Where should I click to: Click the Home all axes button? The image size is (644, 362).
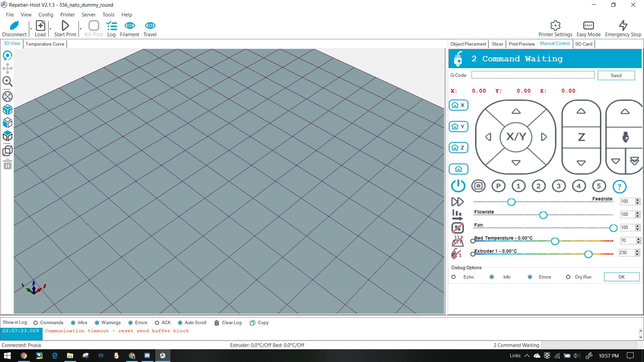coord(458,169)
